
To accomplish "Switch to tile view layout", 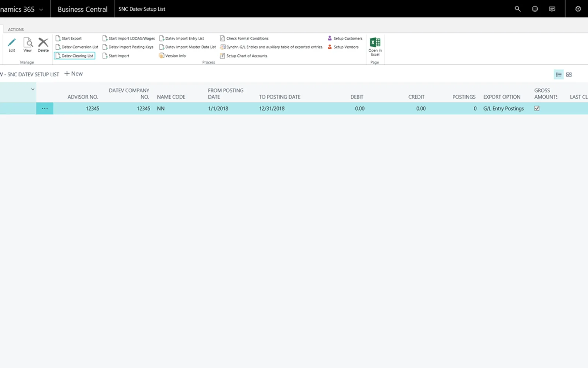I will coord(569,74).
